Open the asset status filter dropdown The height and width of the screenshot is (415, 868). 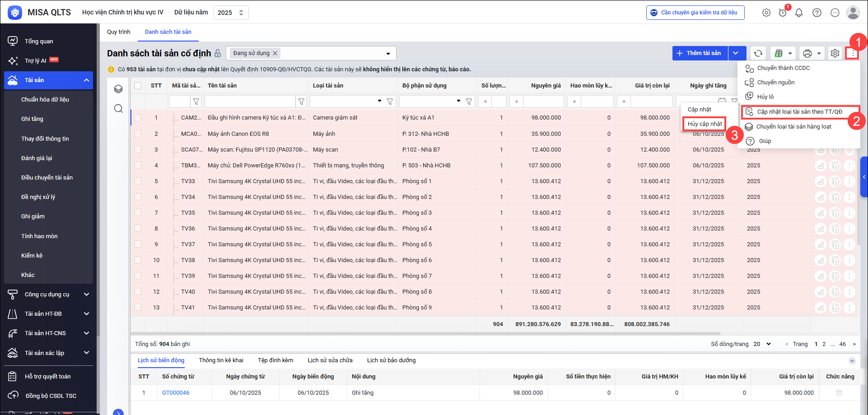[x=388, y=54]
